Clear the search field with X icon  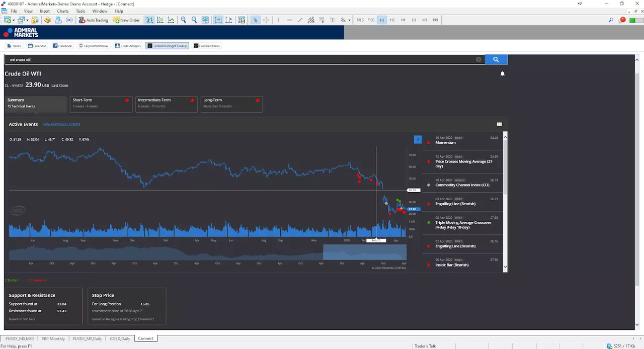pyautogui.click(x=478, y=59)
